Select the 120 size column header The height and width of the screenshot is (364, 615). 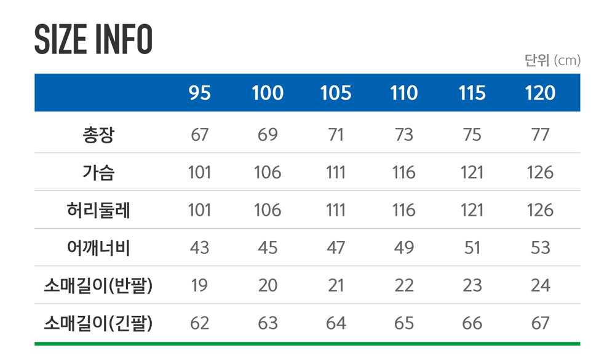pos(541,93)
